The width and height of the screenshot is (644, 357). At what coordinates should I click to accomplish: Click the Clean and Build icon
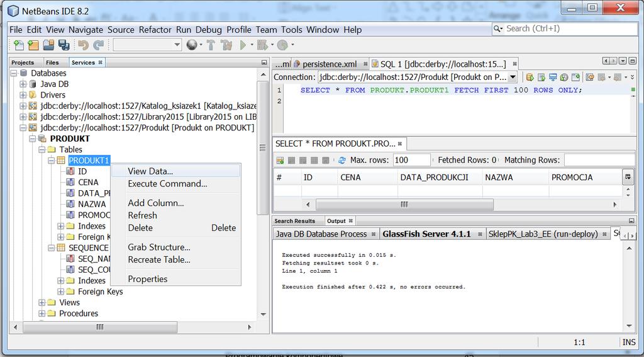pyautogui.click(x=226, y=45)
